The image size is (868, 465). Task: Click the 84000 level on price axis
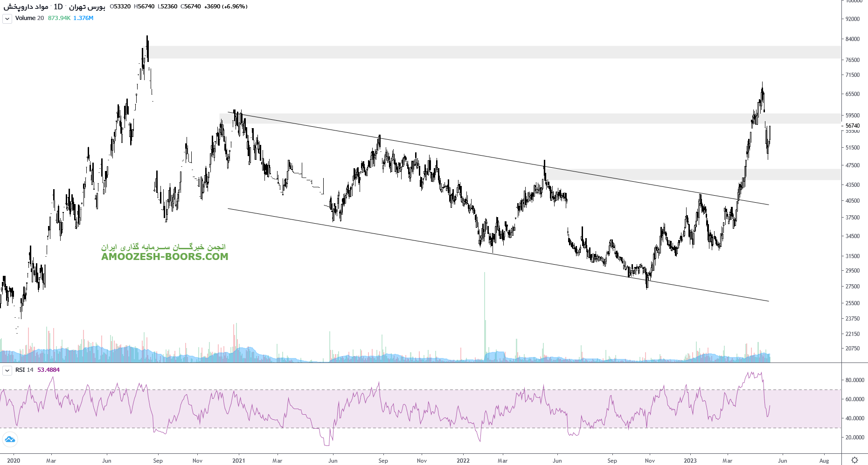click(x=853, y=39)
